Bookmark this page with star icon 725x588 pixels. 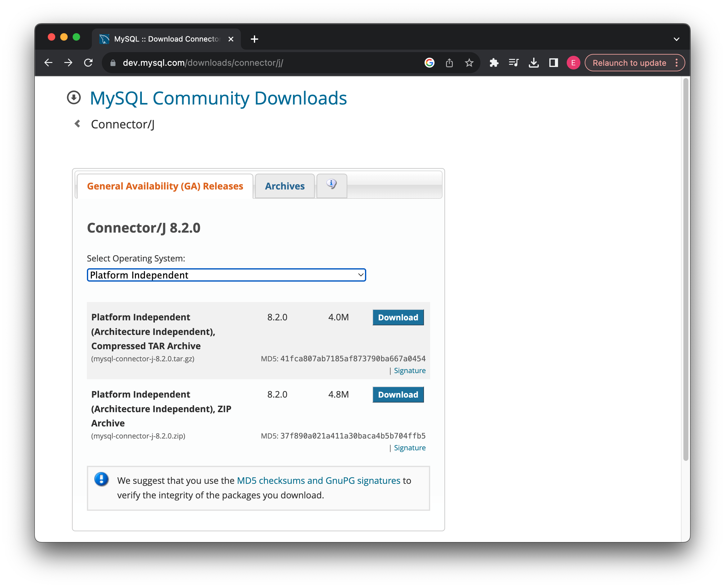[x=469, y=63]
